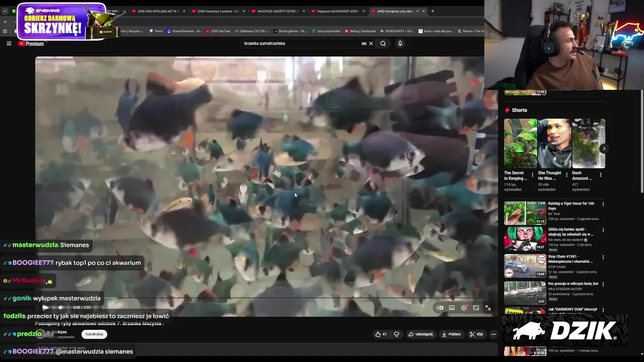Open the Gmail 'Odebrane' bookmark

coord(252,31)
